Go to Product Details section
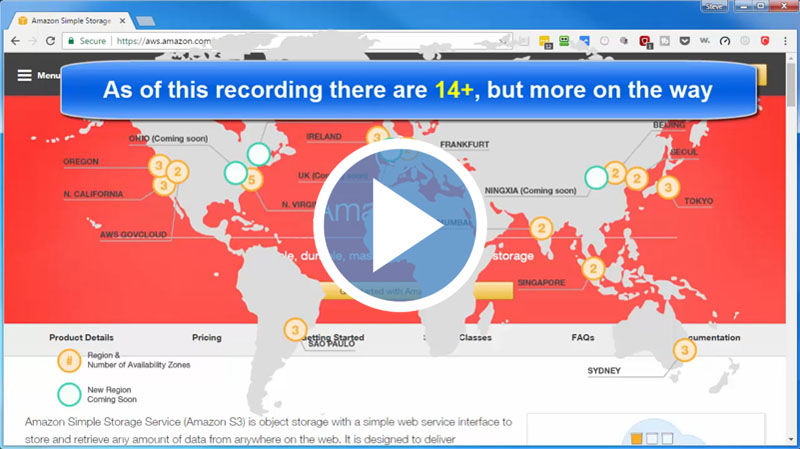Screen dimensions: 800x449 (x=81, y=338)
